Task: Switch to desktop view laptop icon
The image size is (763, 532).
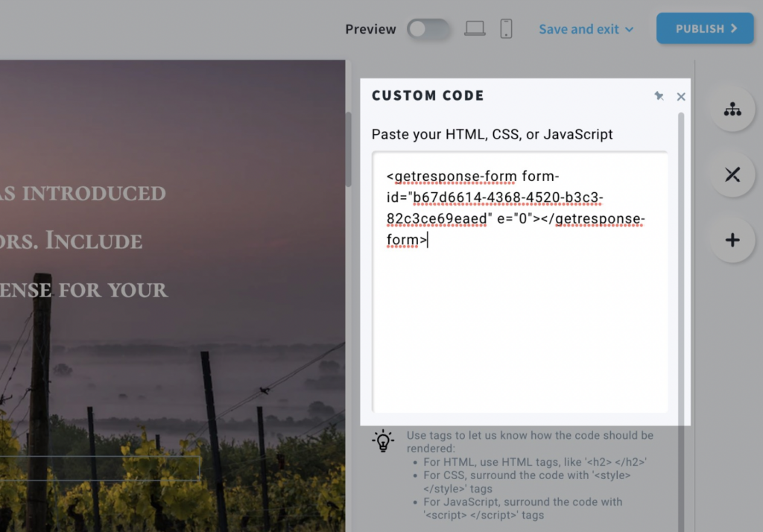Action: pos(475,29)
